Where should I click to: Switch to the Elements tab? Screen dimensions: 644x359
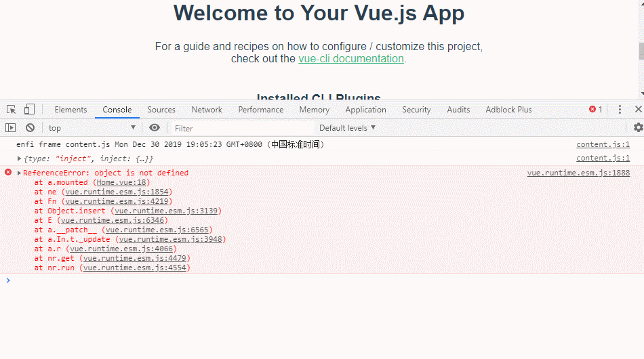[x=71, y=110]
